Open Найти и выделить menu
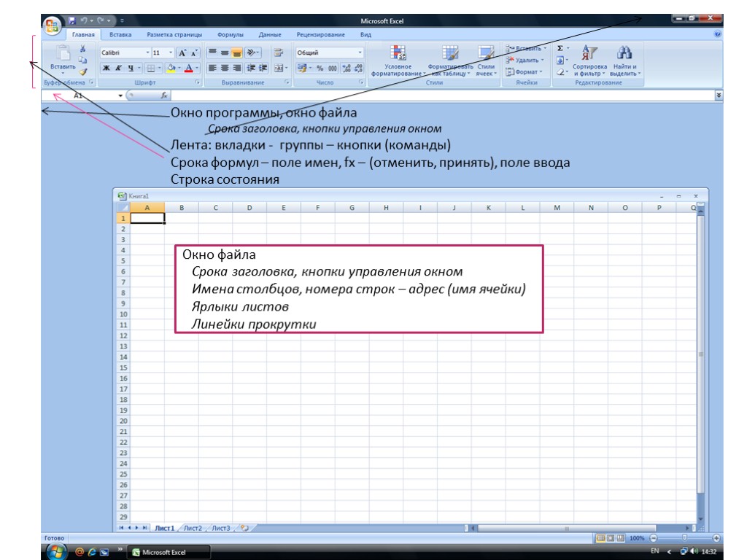This screenshot has height=560, width=747. pyautogui.click(x=624, y=61)
